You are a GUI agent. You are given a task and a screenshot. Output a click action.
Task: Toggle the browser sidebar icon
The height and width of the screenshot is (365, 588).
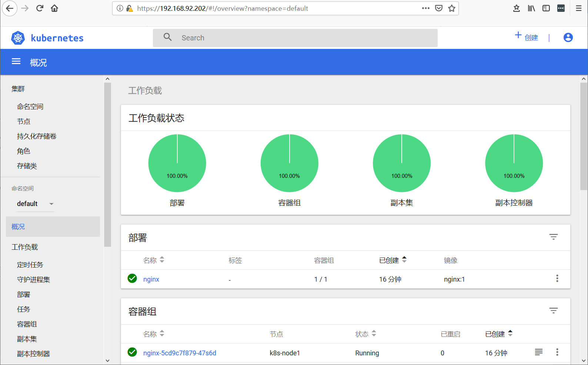tap(546, 8)
